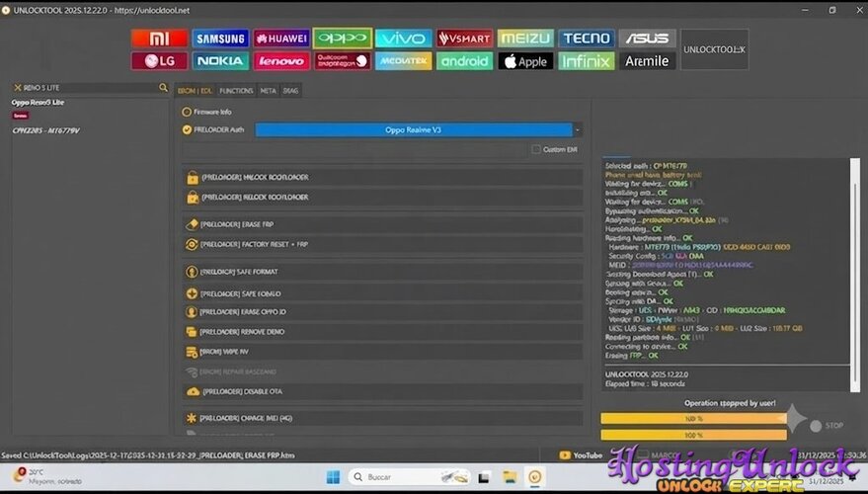
Task: Select the PRELOADER Auth radio button
Action: (x=187, y=129)
